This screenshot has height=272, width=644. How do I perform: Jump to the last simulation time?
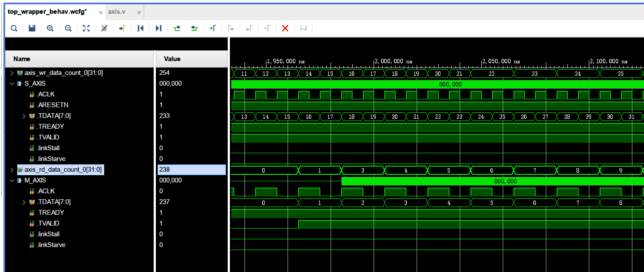(158, 28)
